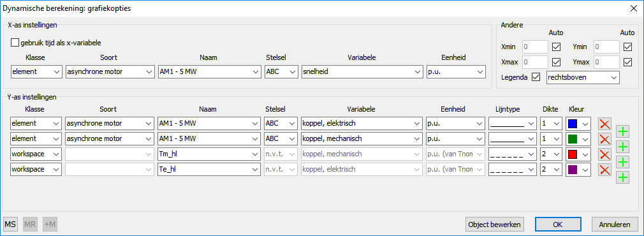Screen dimensions: 644x236
Task: Click the Ymin input field
Action: pyautogui.click(x=606, y=47)
